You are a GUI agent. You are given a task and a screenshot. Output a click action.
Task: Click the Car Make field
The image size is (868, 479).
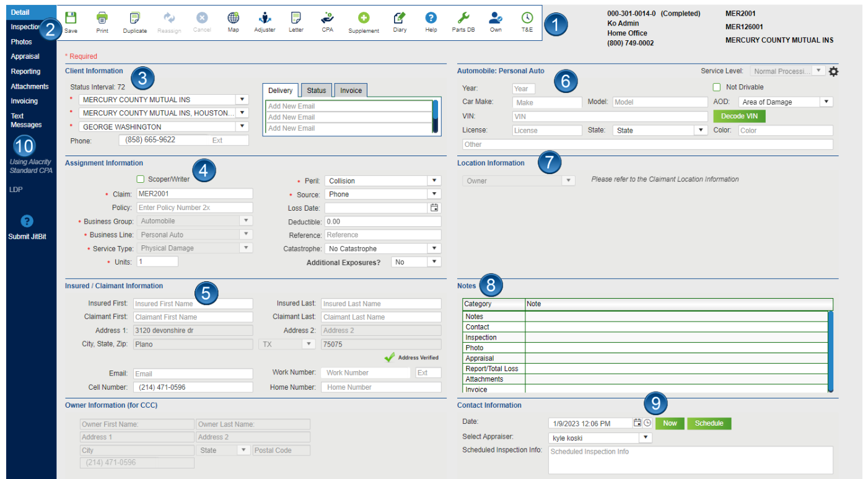[x=547, y=102]
